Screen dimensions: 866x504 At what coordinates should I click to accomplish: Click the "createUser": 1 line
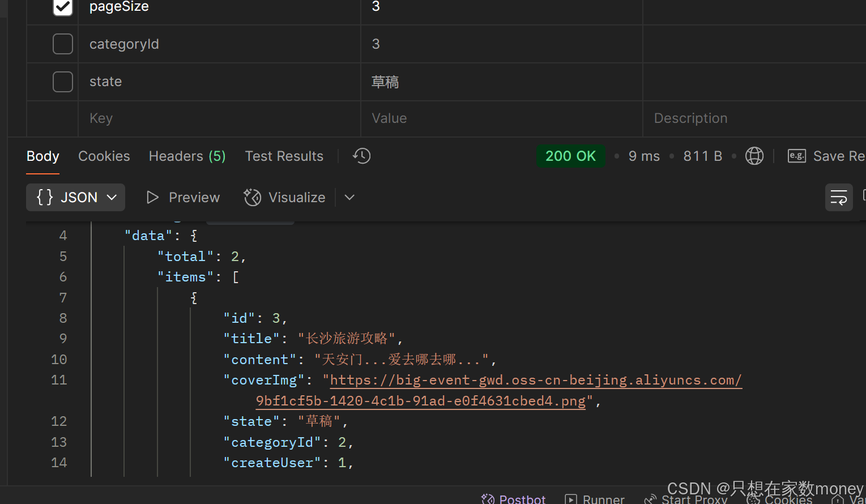pos(288,463)
